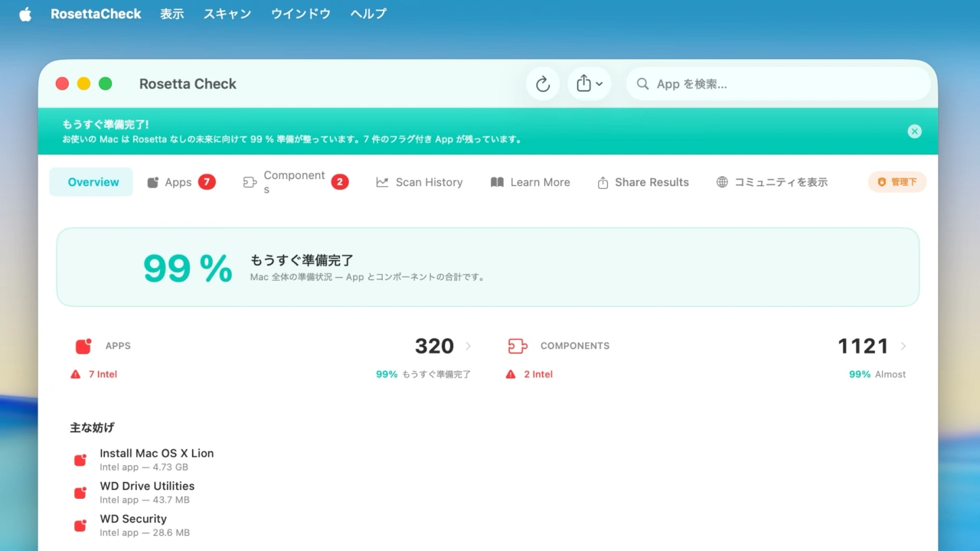Click the 99 % readiness summary card
Screen dimensions: 980x551
pos(488,267)
